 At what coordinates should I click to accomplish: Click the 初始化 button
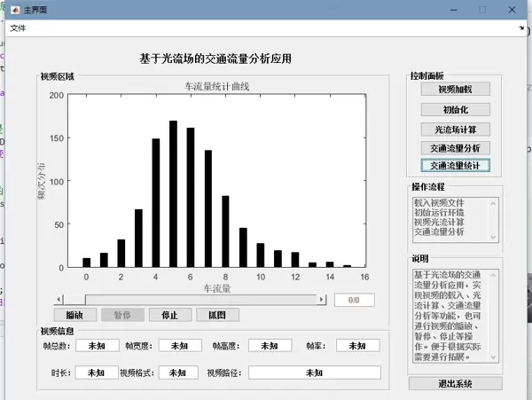click(x=455, y=109)
